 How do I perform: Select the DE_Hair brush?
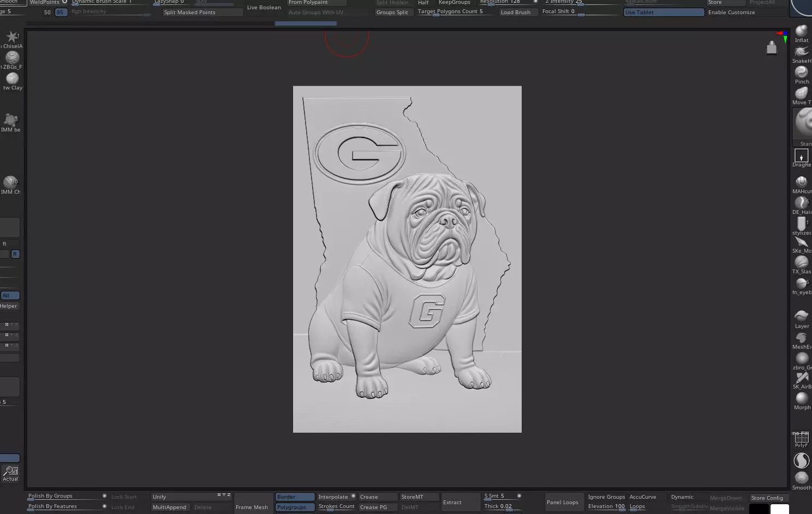[x=801, y=205]
